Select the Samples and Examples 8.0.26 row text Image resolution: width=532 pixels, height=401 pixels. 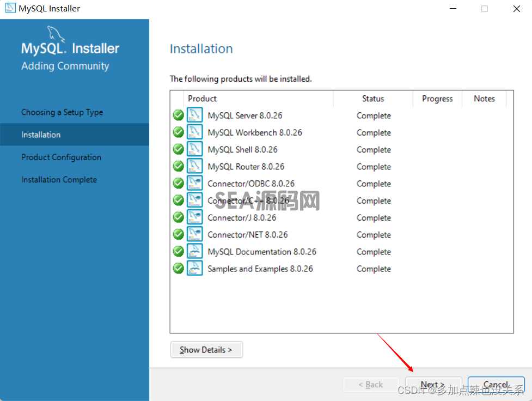[x=260, y=269]
